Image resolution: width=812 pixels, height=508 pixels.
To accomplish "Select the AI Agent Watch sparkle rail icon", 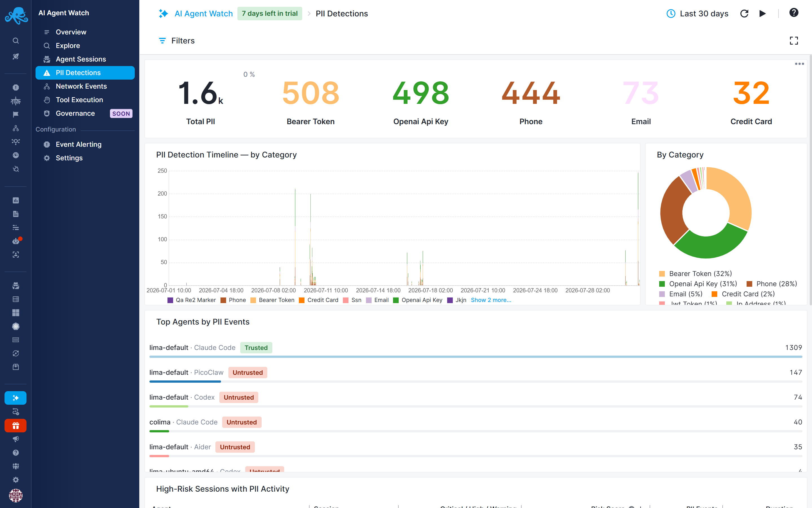I will click(16, 398).
